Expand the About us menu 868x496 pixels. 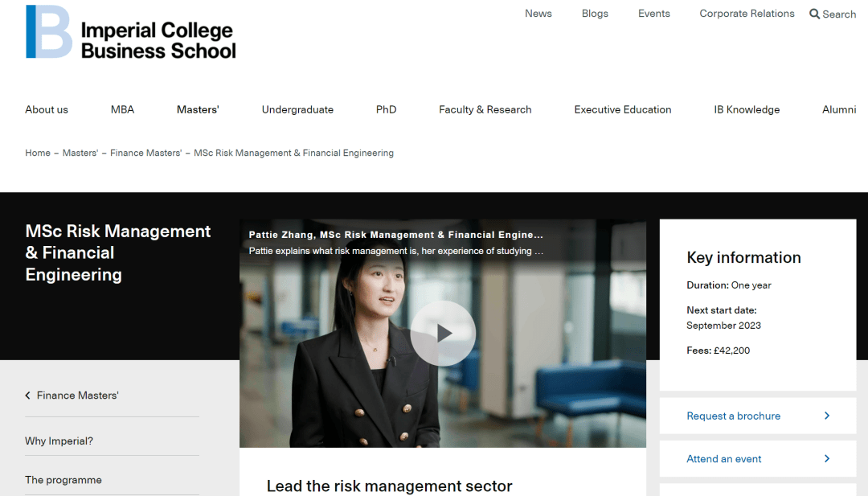click(47, 109)
